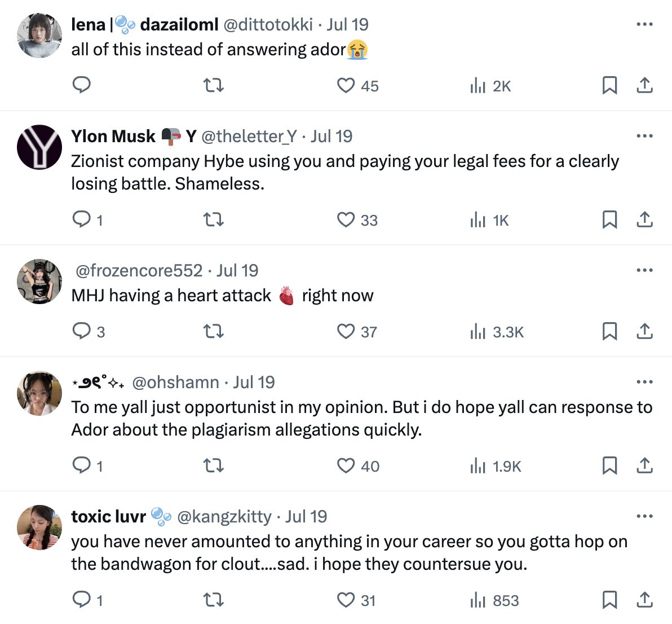Like lena's tweet with 45 likes
This screenshot has width=672, height=624.
click(346, 85)
